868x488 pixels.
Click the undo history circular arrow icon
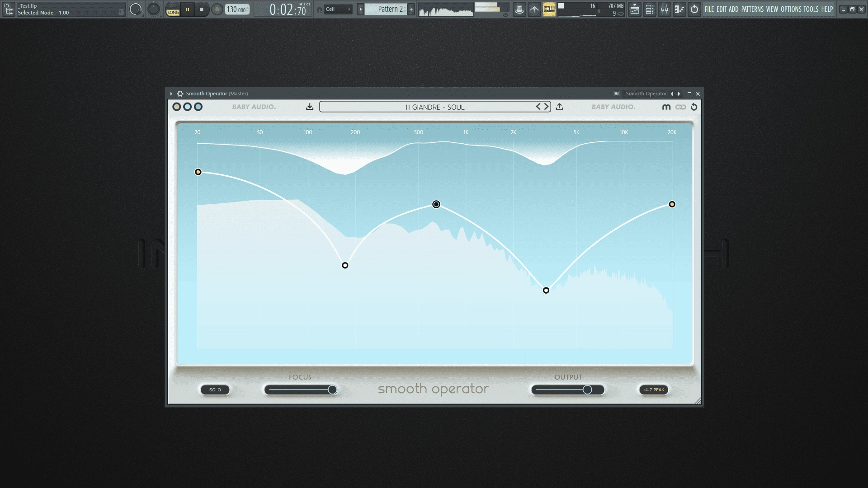pos(694,9)
